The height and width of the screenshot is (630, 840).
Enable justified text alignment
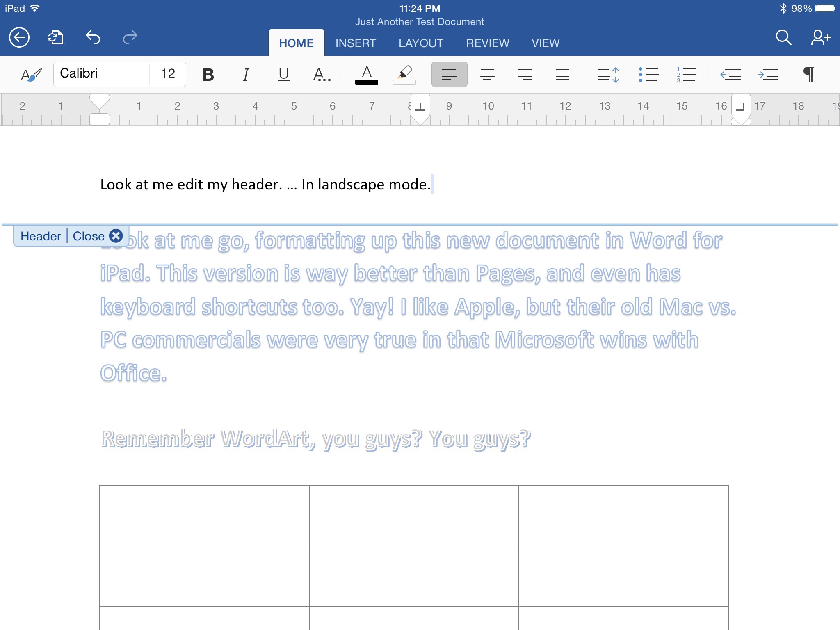click(562, 74)
